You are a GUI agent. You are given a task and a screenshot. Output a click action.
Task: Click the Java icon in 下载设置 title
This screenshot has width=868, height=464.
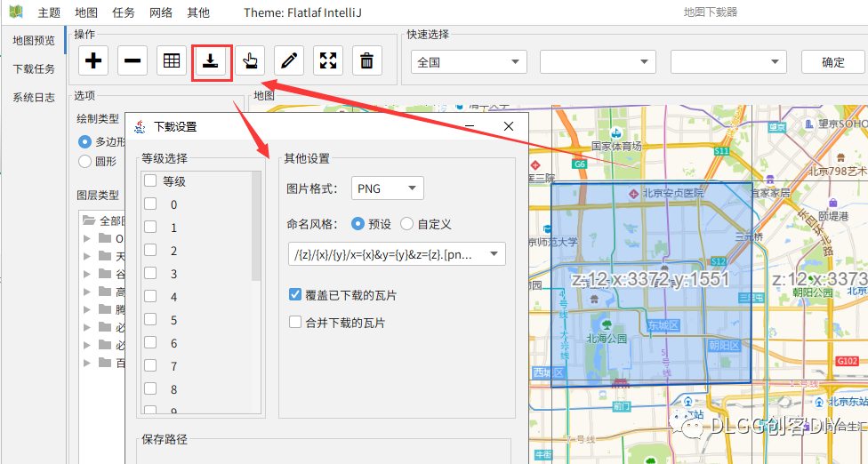pyautogui.click(x=141, y=126)
